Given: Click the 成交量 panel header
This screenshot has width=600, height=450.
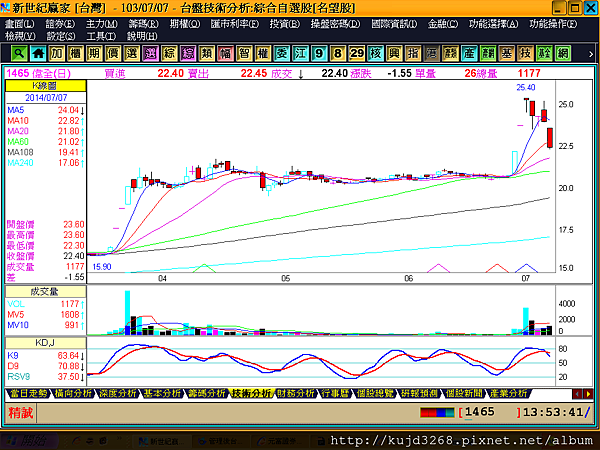Looking at the screenshot, I should pyautogui.click(x=45, y=292).
